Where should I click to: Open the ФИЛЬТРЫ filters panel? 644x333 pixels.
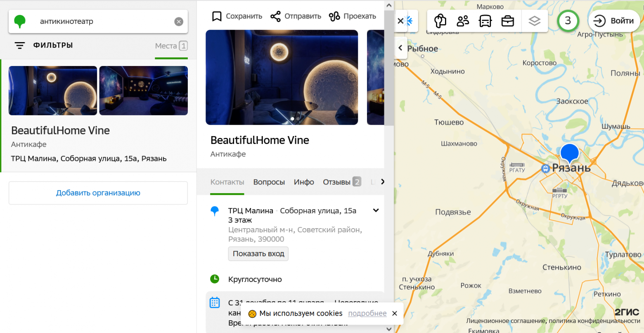(44, 45)
